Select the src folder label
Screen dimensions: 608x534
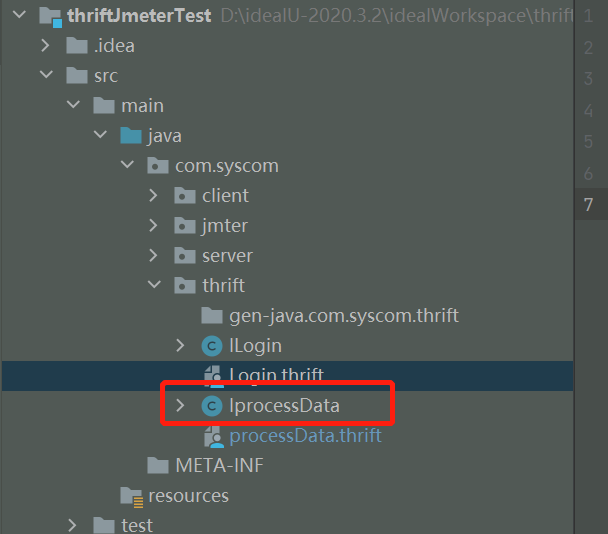coord(106,76)
